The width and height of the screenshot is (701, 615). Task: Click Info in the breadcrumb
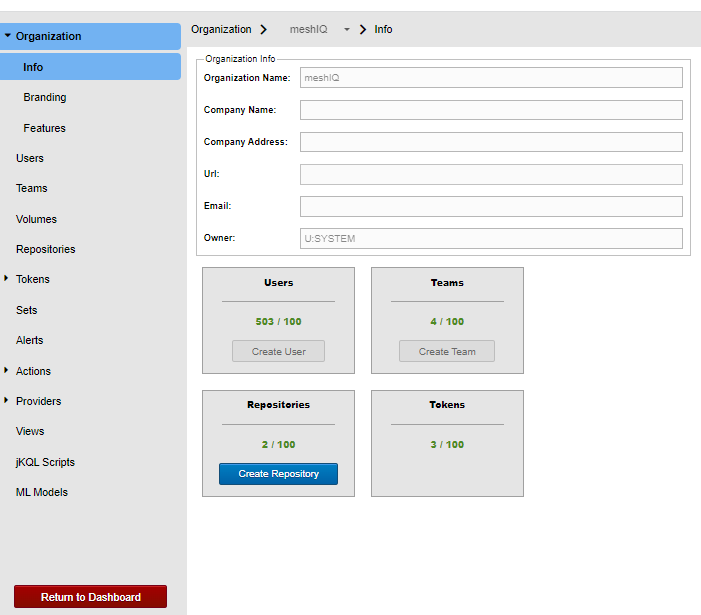click(x=383, y=29)
